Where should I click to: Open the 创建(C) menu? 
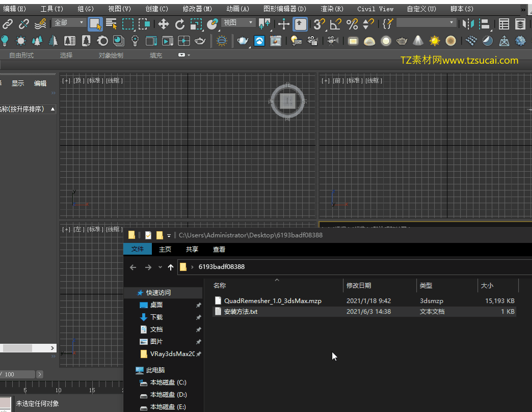pos(156,9)
